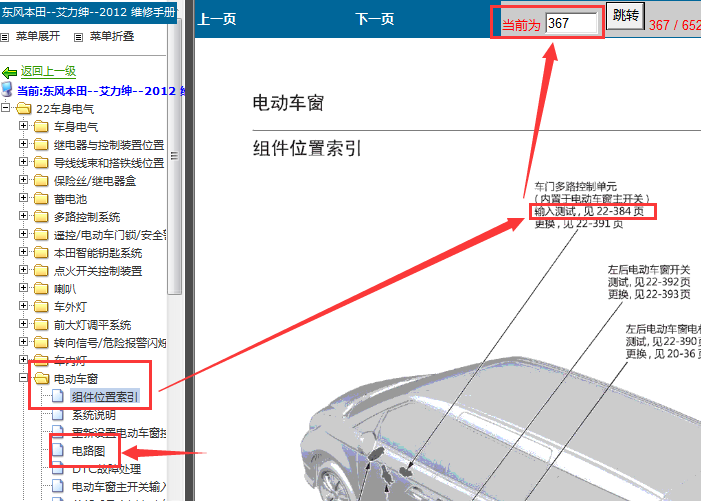Click folder icon of 遥控/电动车门锁
This screenshot has height=501, width=701.
click(x=41, y=235)
